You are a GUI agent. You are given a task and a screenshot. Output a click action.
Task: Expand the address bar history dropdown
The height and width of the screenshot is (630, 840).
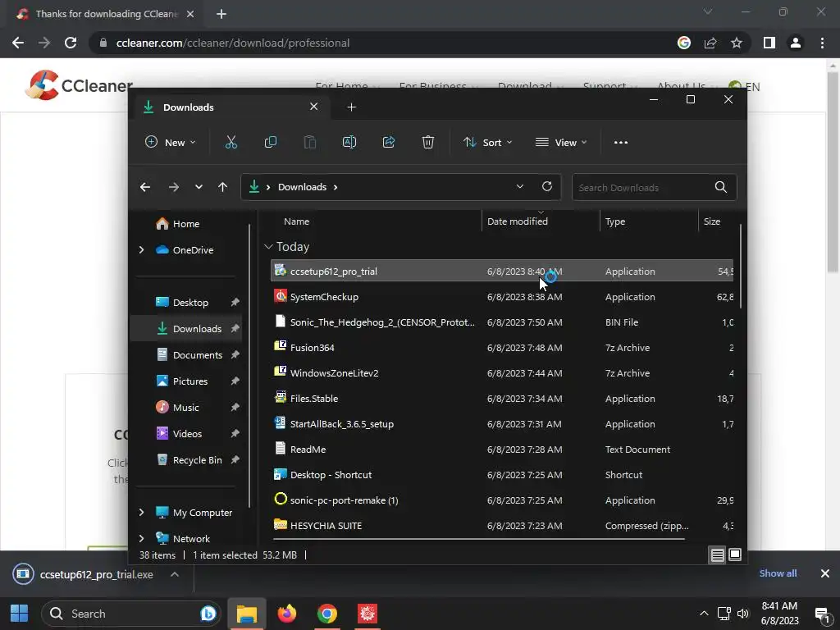[519, 186]
